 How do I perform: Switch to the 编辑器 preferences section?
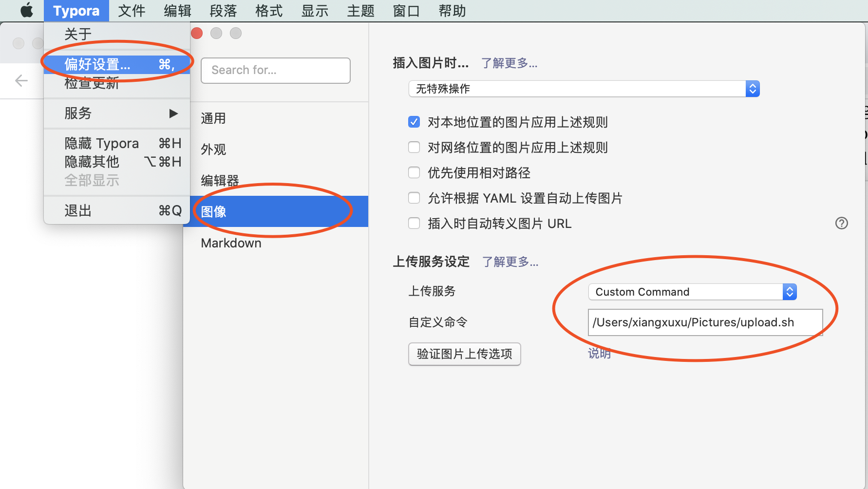pos(276,181)
